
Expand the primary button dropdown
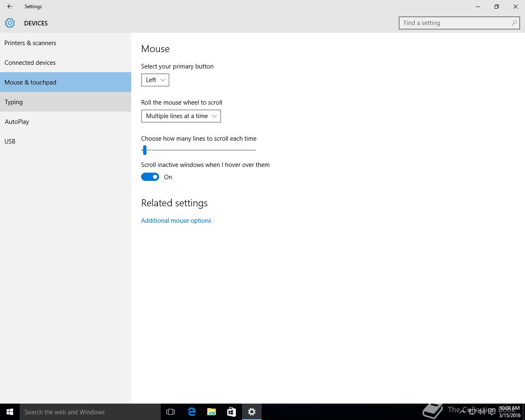point(155,80)
